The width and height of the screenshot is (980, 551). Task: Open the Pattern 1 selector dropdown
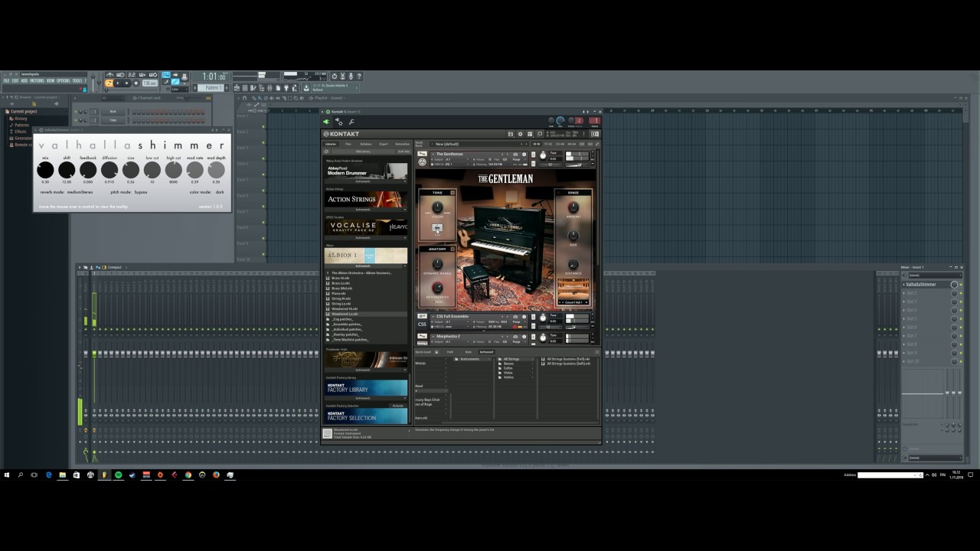(211, 88)
